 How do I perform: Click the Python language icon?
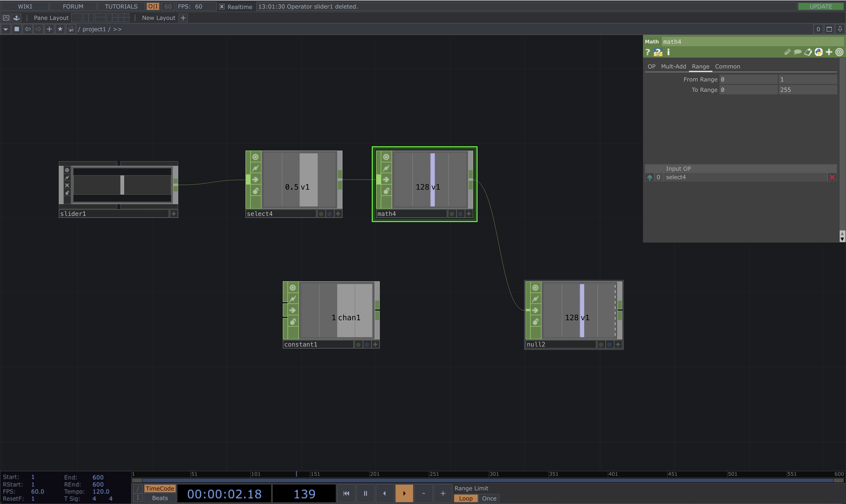coord(818,52)
